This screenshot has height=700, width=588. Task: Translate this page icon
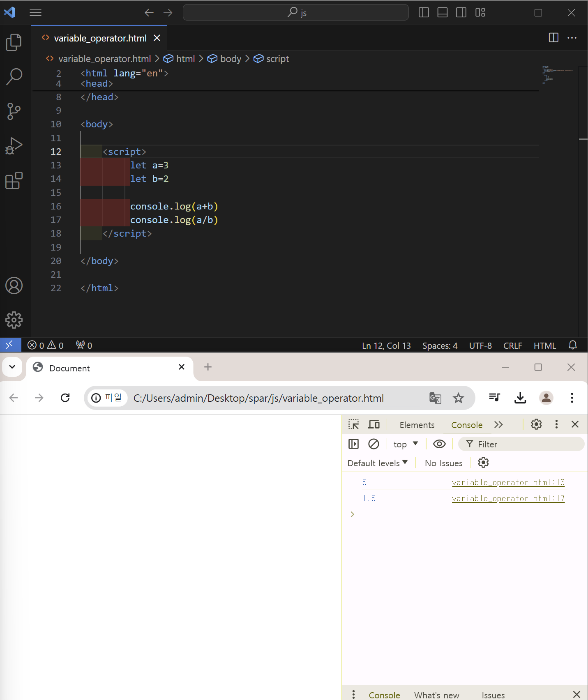435,398
